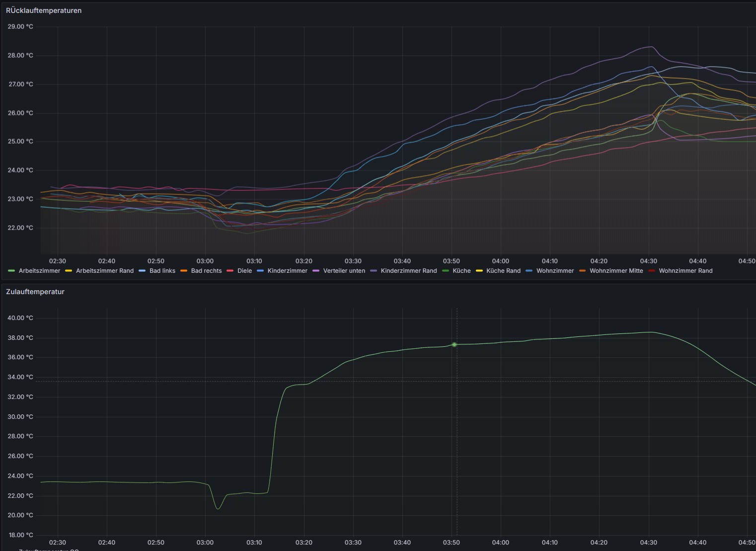Click the 03:50 label on Zulauftemperatur time axis
This screenshot has height=551, width=756.
(x=451, y=543)
